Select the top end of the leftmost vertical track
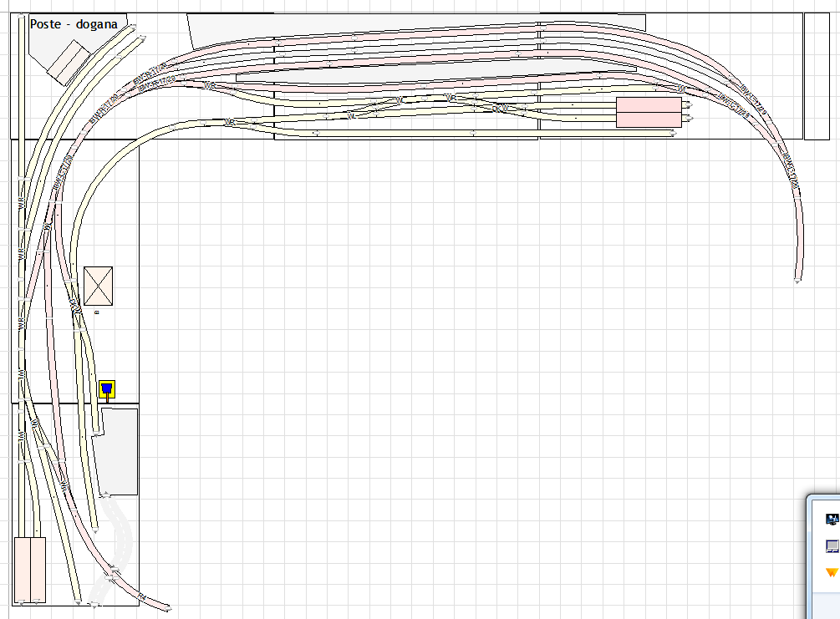840x619 pixels. [x=21, y=23]
